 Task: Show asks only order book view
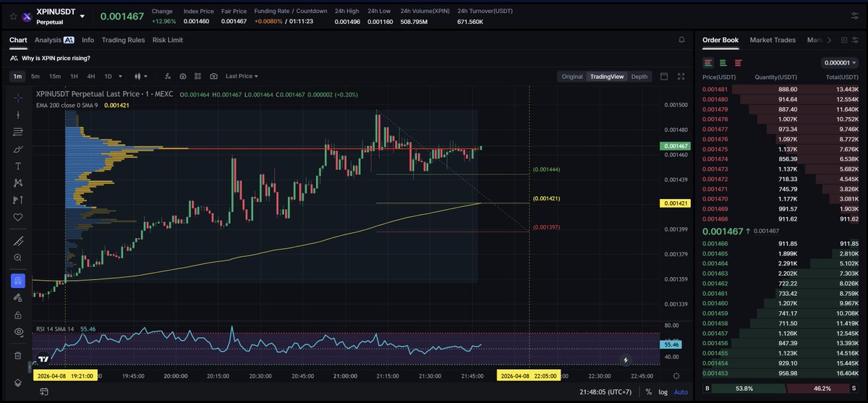tap(738, 63)
